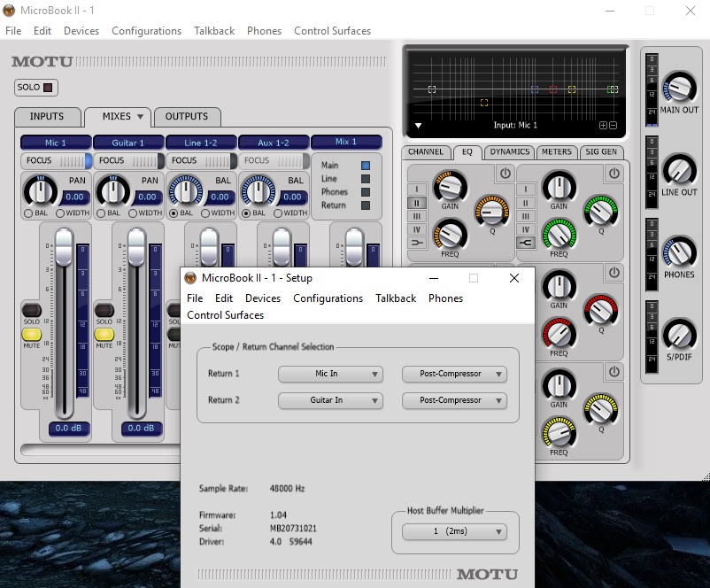Open the Host Buffer Multiplier dropdown
This screenshot has width=710, height=588.
point(454,532)
